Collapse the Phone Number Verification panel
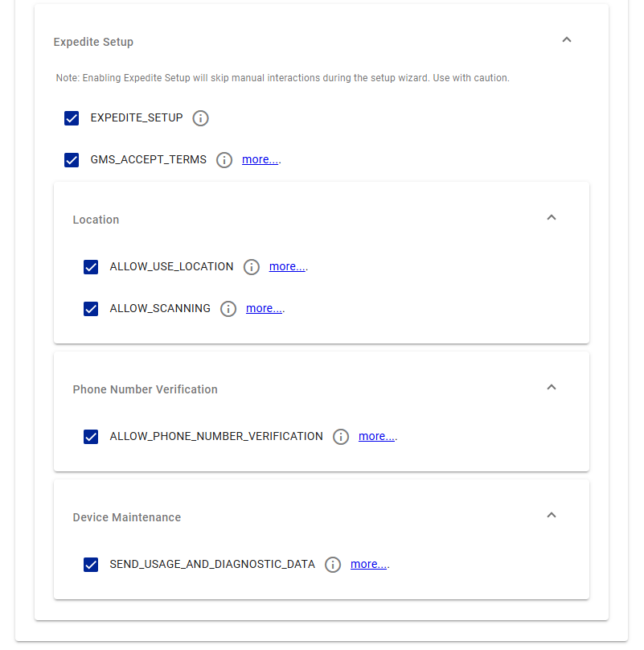The width and height of the screenshot is (644, 650). 552,388
